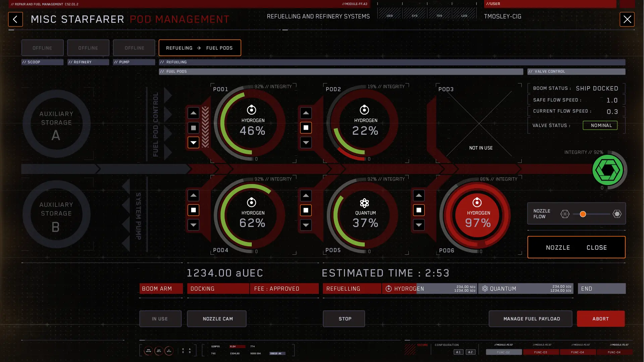The height and width of the screenshot is (362, 644).
Task: Close the pod management screen with X icon
Action: (x=627, y=19)
